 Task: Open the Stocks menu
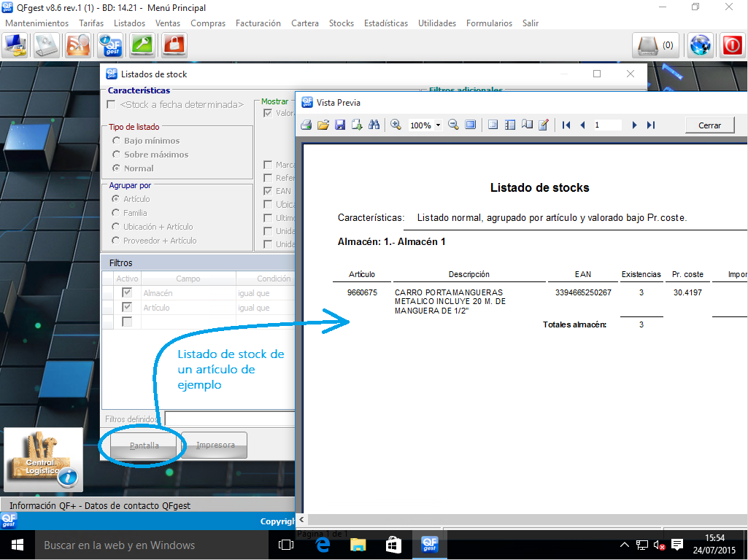tap(341, 23)
